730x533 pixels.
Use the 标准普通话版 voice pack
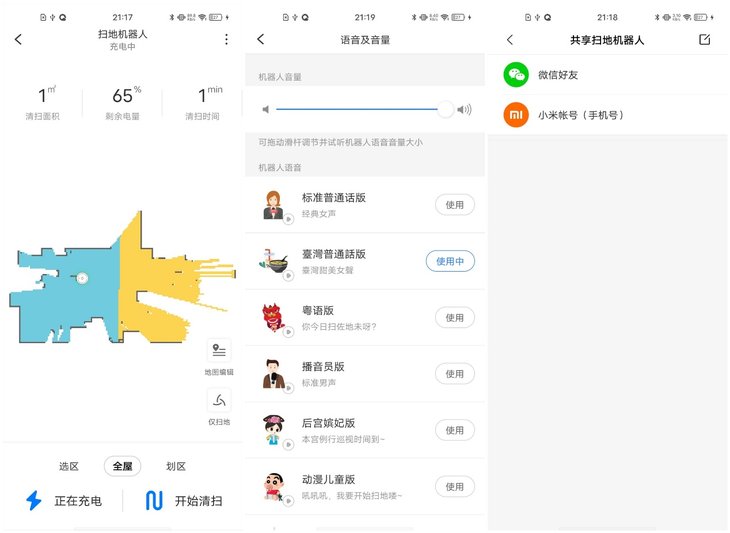pos(455,205)
